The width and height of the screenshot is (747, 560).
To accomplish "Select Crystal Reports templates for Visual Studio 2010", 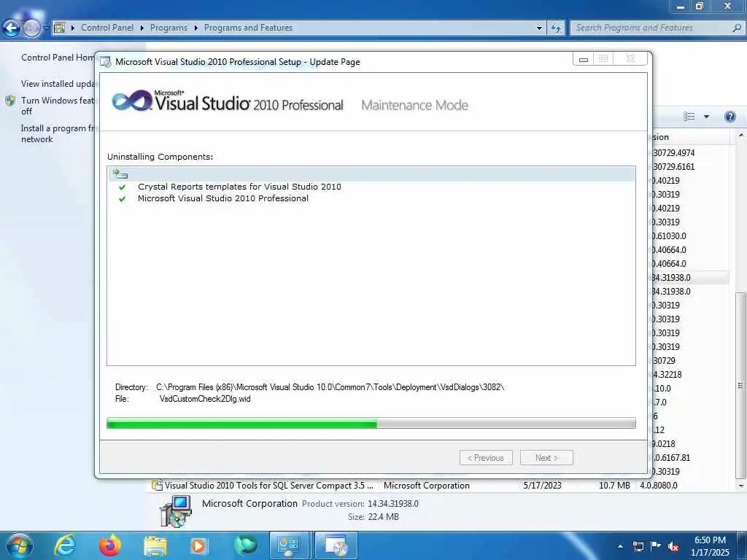I will [239, 187].
